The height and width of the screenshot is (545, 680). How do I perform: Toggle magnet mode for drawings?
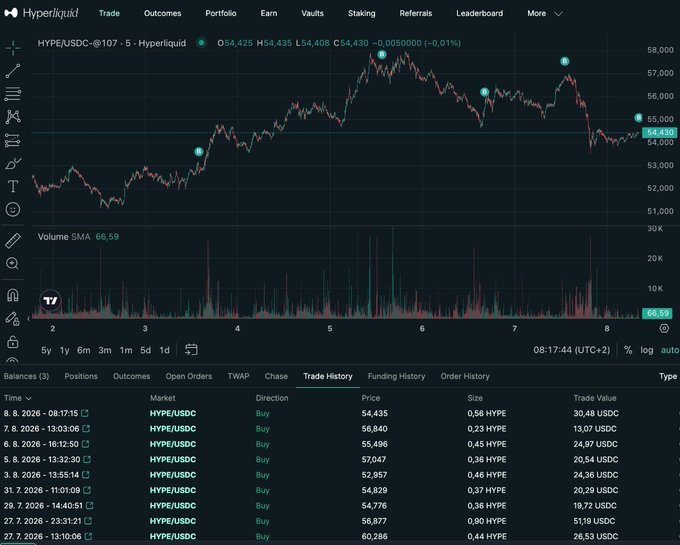pyautogui.click(x=13, y=295)
